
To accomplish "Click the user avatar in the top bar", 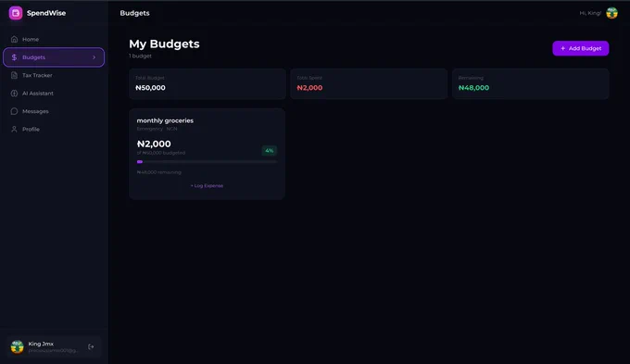I will (x=611, y=13).
